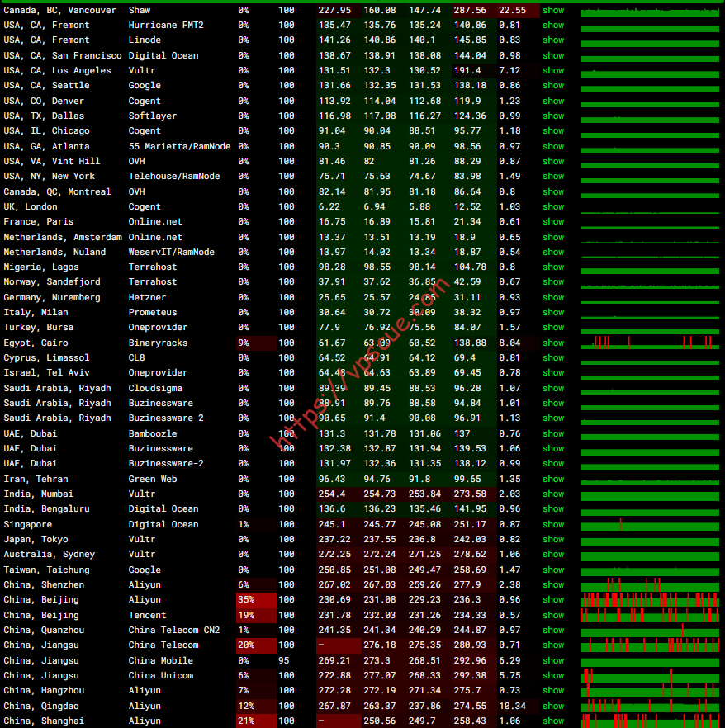Select the "India, Bengaluru" location text
This screenshot has height=728, width=725.
pos(46,508)
